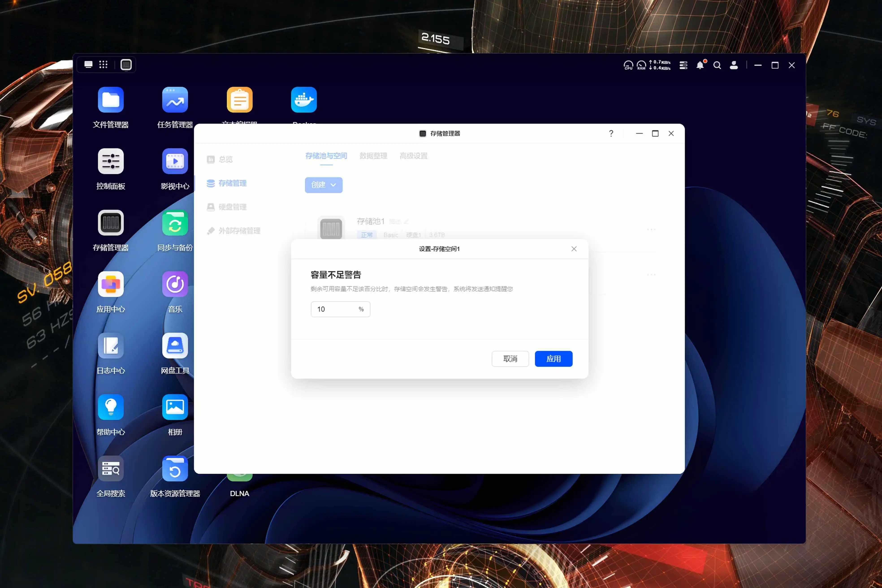The width and height of the screenshot is (882, 588).
Task: Launch the 任务管理器 app icon
Action: point(175,100)
